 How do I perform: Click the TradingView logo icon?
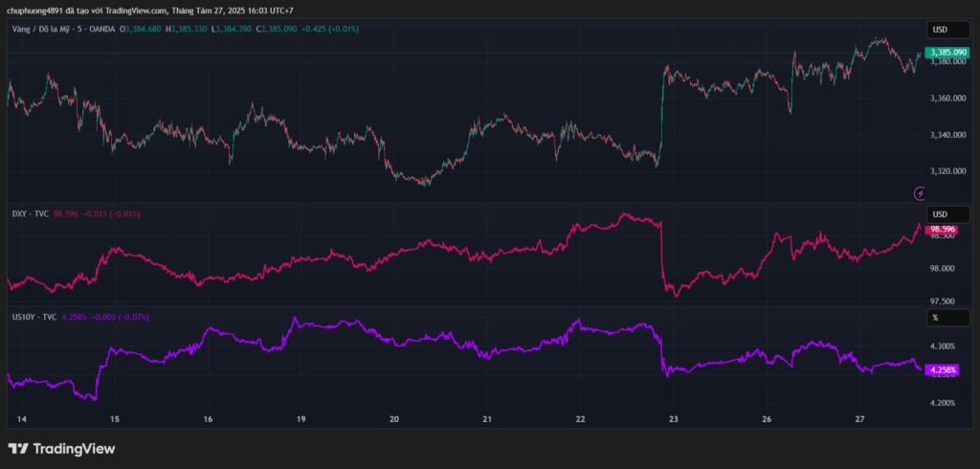point(18,448)
